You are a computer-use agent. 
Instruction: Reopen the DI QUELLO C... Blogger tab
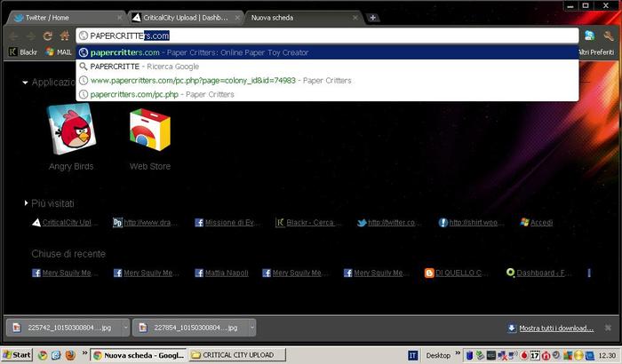click(x=457, y=273)
